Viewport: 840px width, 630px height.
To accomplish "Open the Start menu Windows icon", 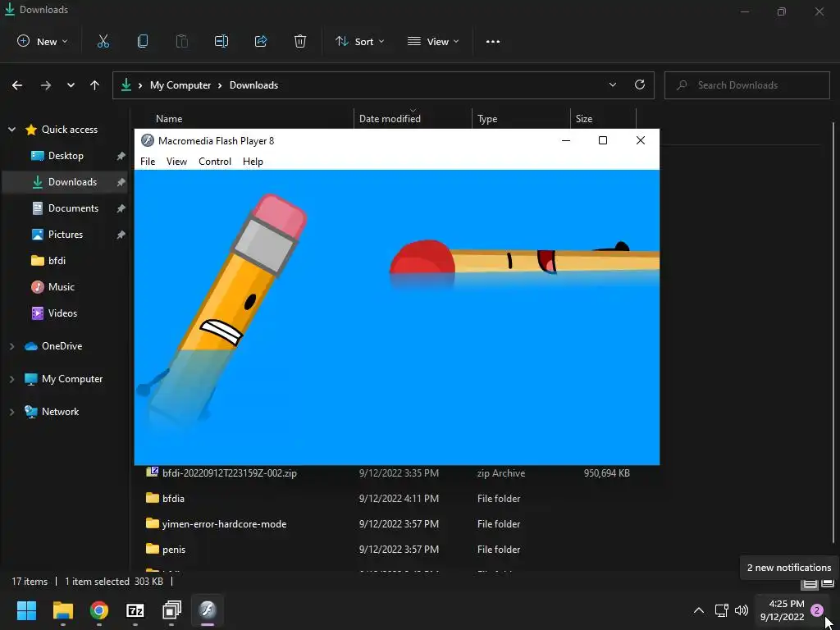I will click(x=26, y=610).
